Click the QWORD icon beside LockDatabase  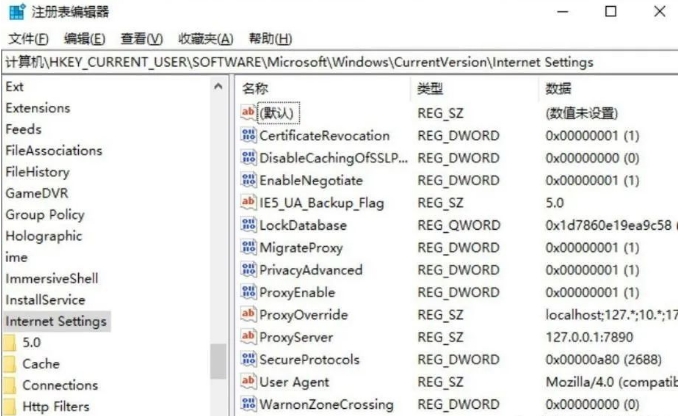click(x=249, y=225)
